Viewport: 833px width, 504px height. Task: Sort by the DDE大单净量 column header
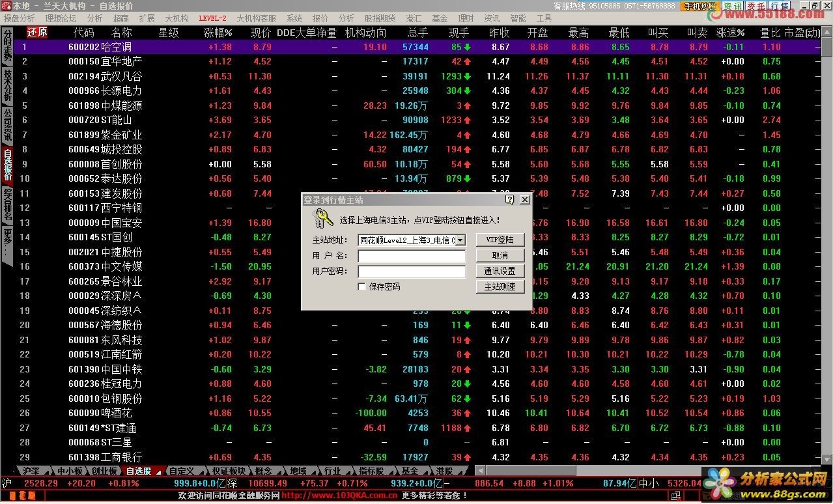click(x=307, y=33)
